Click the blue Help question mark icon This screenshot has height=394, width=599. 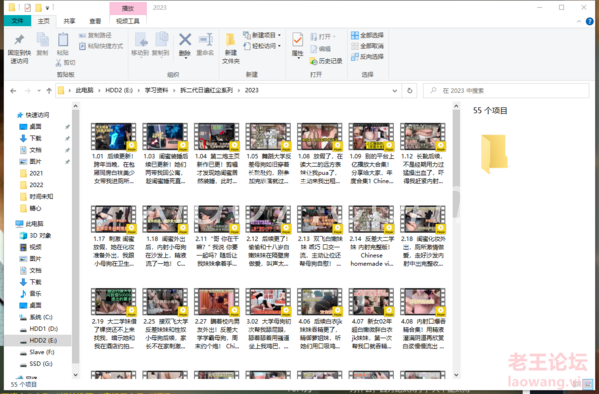tap(590, 21)
